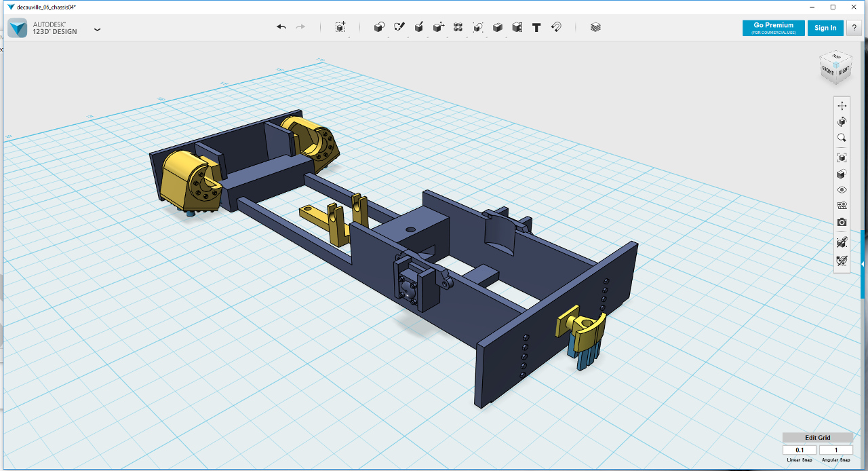
Task: Open help with the question mark button
Action: pyautogui.click(x=854, y=28)
